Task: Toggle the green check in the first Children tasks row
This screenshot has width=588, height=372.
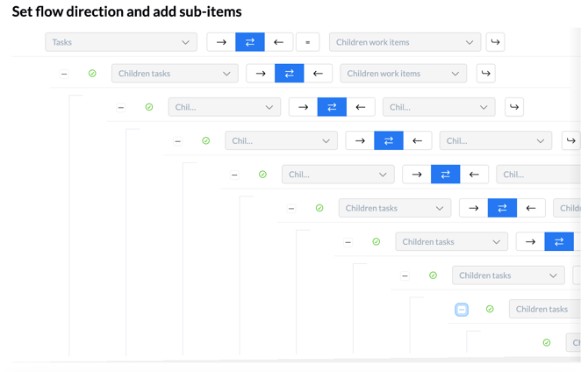Action: (92, 74)
